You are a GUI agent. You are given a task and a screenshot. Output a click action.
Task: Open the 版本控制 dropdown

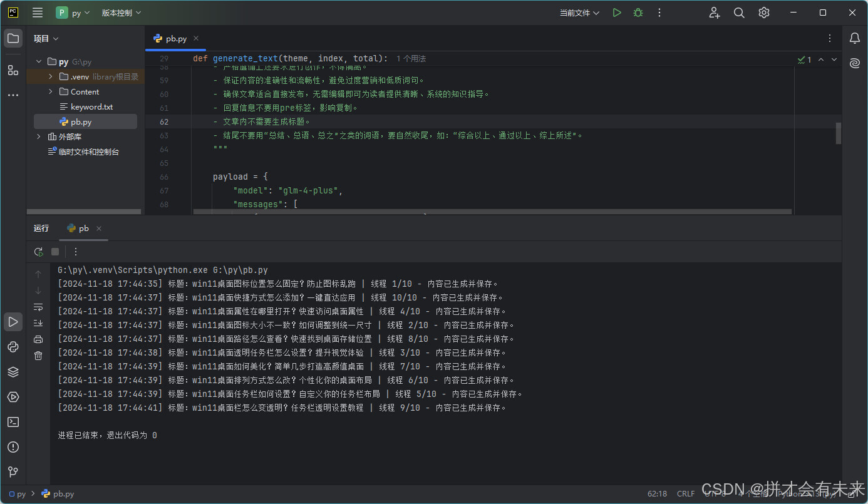pos(121,13)
